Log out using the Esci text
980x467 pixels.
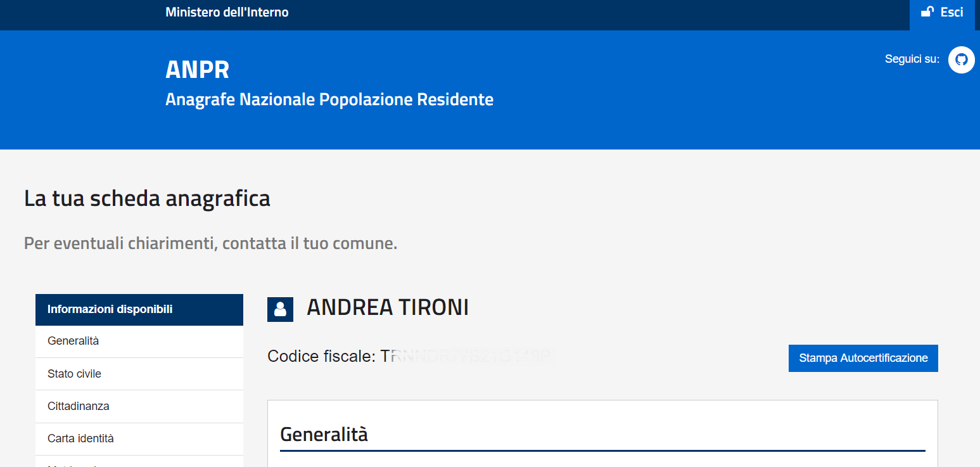[951, 12]
